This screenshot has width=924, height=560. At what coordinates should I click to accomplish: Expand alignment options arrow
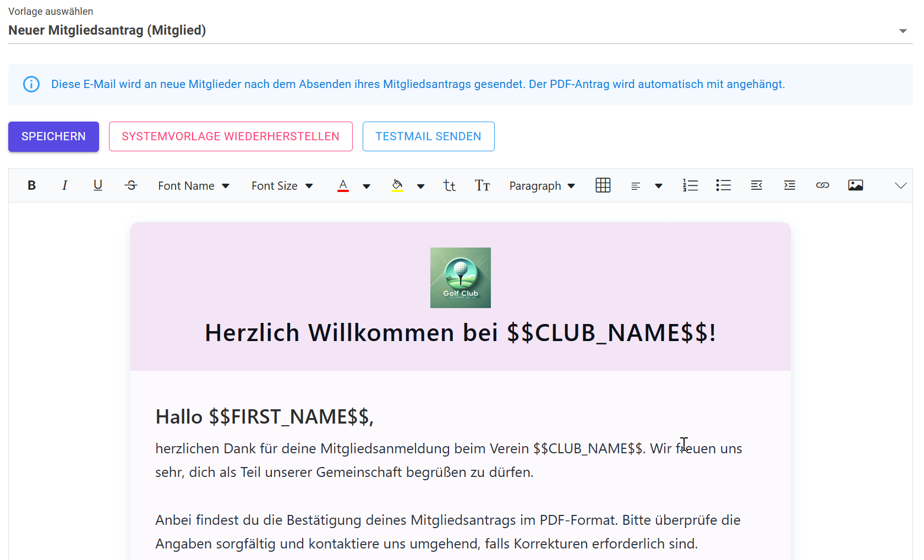pyautogui.click(x=659, y=186)
